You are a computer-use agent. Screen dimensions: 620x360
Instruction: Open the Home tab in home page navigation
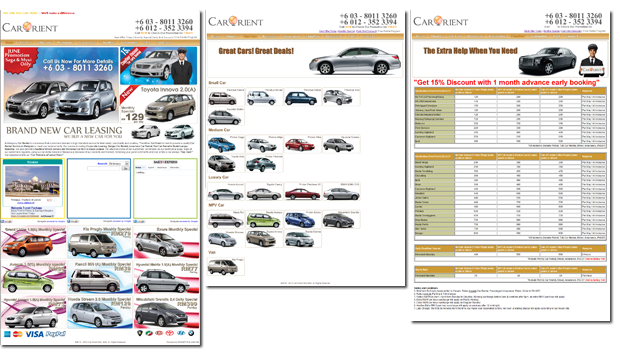tap(9, 42)
